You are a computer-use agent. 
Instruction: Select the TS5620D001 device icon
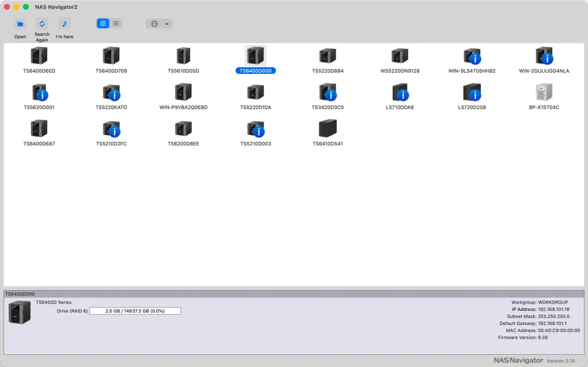click(40, 92)
